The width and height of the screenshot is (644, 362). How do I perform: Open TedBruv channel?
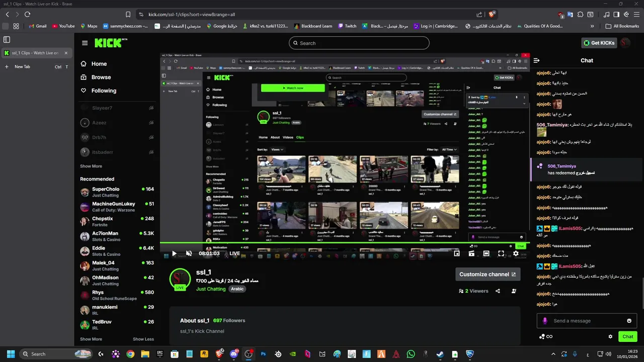[117, 325]
